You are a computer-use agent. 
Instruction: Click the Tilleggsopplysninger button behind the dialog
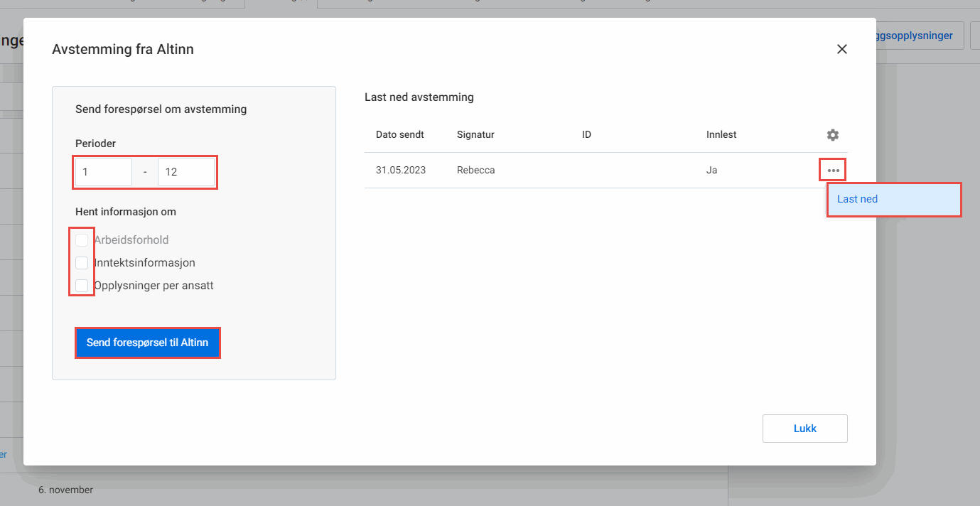click(x=917, y=36)
